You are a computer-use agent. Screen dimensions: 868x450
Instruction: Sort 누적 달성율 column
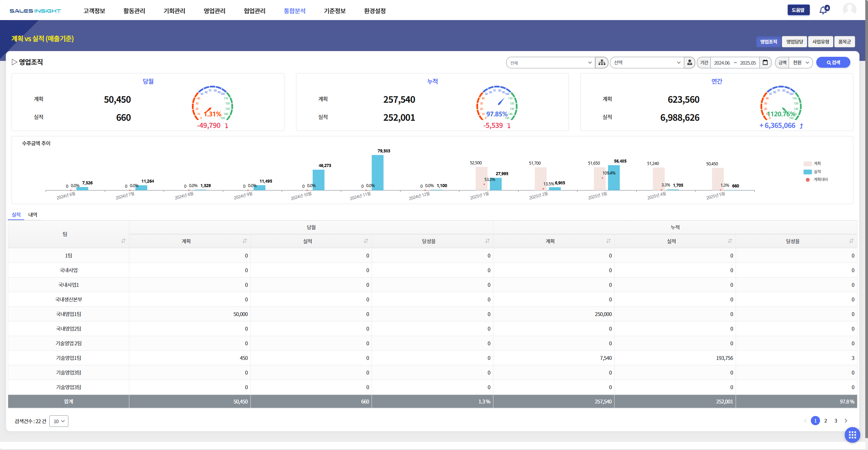(851, 241)
